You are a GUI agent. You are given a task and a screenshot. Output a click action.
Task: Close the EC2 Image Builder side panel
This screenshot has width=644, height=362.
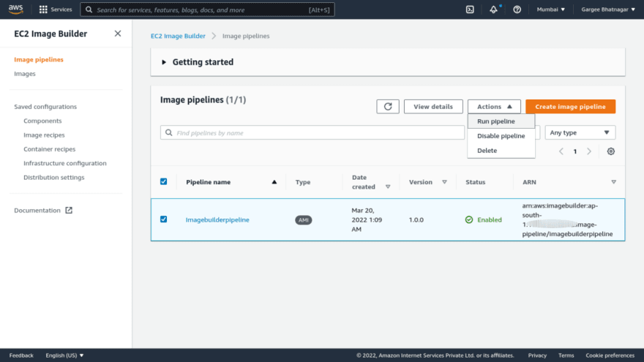click(118, 34)
